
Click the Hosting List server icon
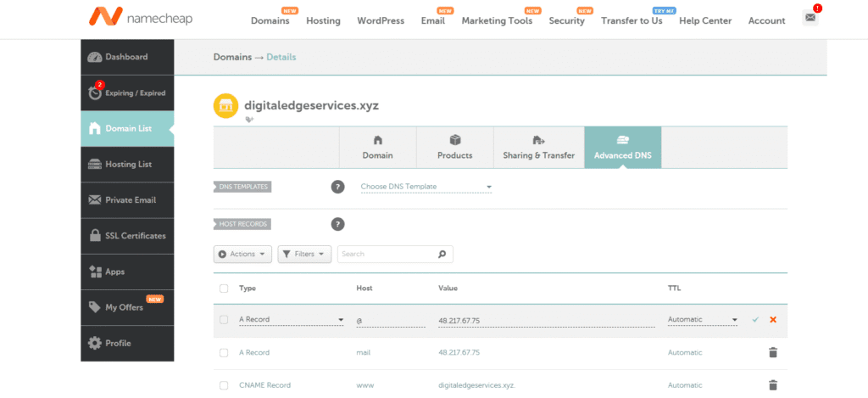pos(95,164)
